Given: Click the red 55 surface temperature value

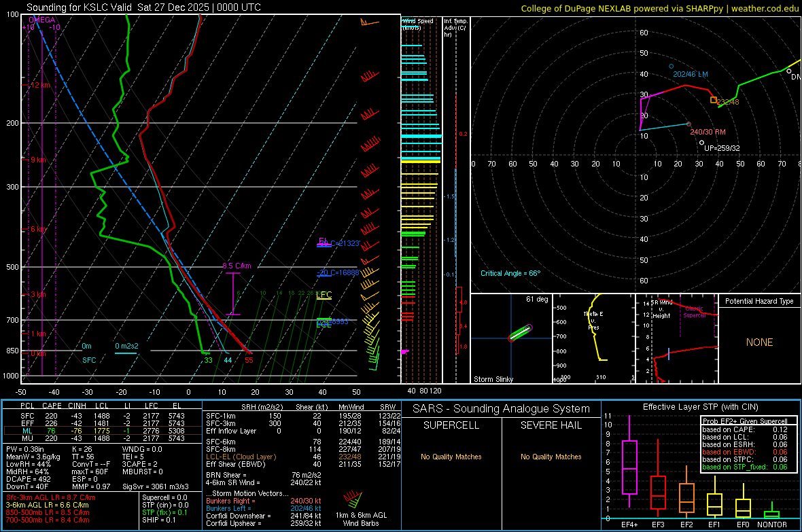Looking at the screenshot, I should pyautogui.click(x=249, y=360).
